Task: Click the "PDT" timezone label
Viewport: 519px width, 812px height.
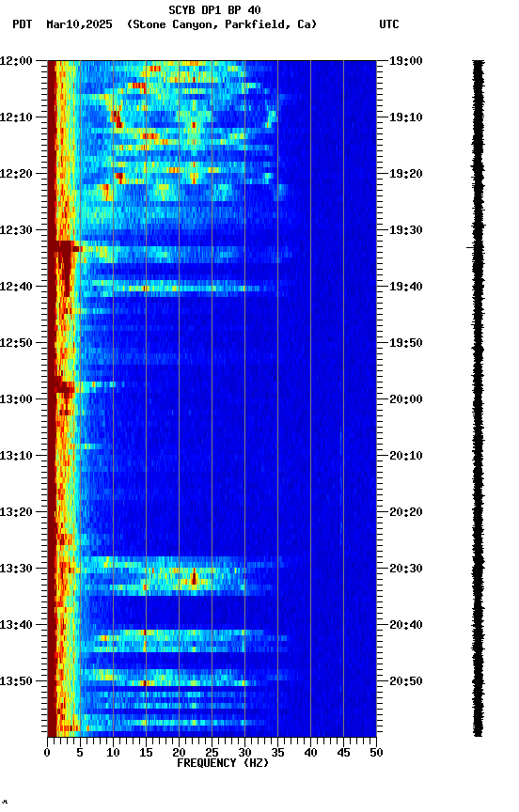Action: coord(23,24)
